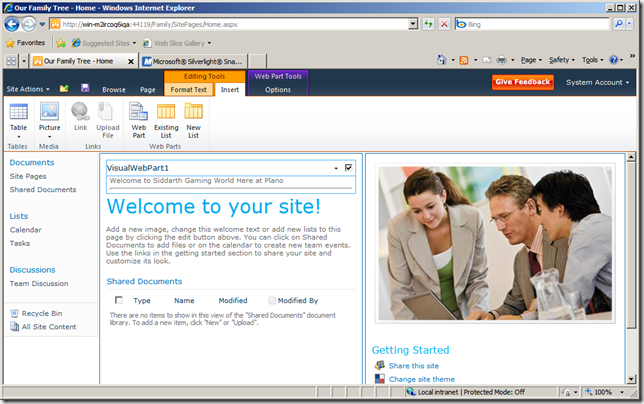Select the Insert ribbon tab
This screenshot has width=644, height=404.
(x=230, y=90)
